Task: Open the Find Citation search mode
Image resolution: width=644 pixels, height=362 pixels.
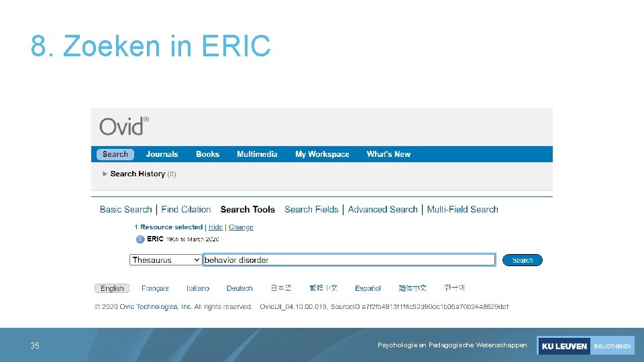Action: [186, 209]
